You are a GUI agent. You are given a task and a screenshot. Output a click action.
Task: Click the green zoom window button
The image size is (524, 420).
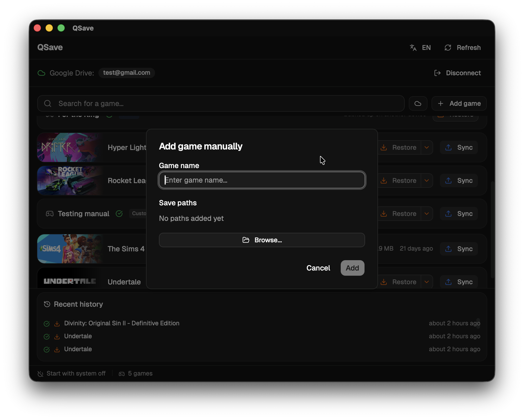[x=61, y=28]
